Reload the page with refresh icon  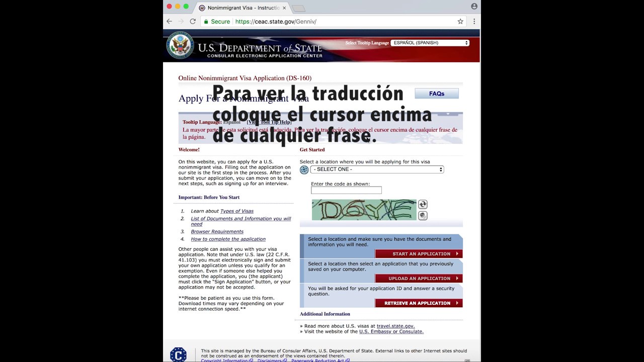(193, 22)
